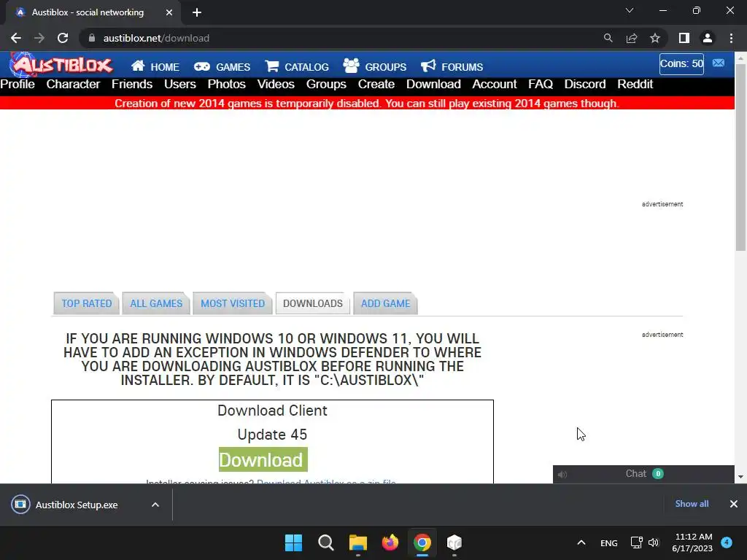This screenshot has height=560, width=747.
Task: Open volume control in system tray
Action: 654,542
